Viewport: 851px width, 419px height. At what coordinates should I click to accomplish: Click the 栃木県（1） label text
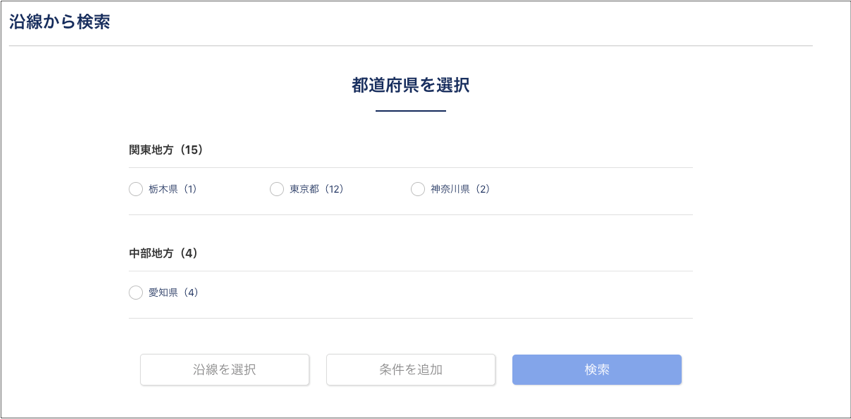(x=173, y=189)
